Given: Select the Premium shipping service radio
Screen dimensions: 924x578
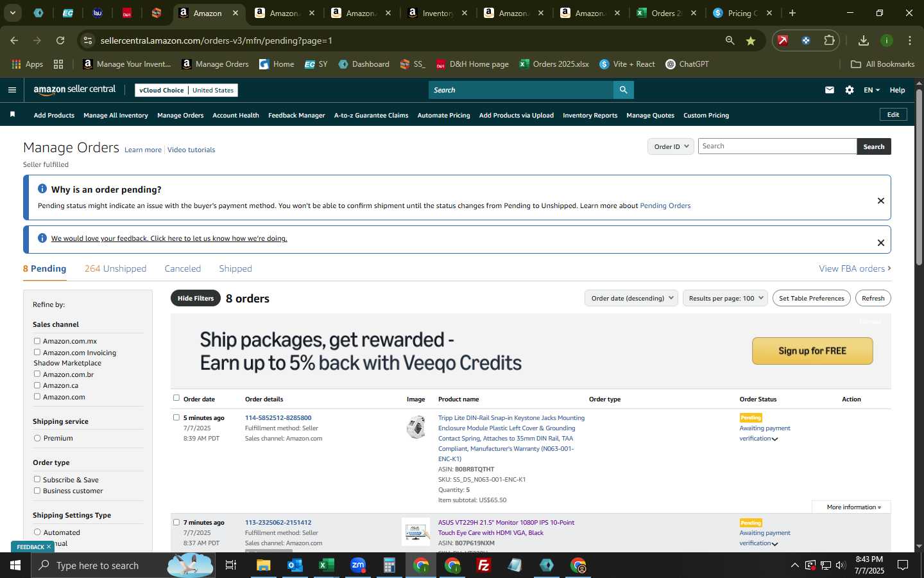Looking at the screenshot, I should coord(37,438).
